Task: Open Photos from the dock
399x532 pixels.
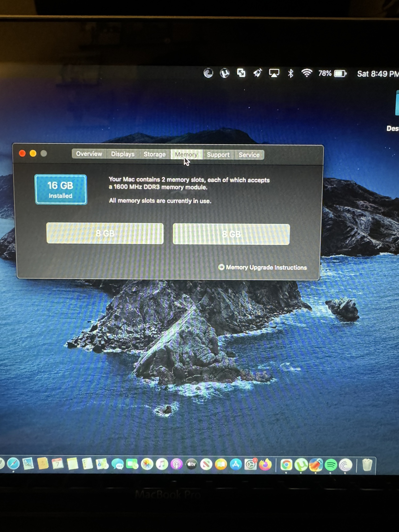Action: tap(147, 464)
